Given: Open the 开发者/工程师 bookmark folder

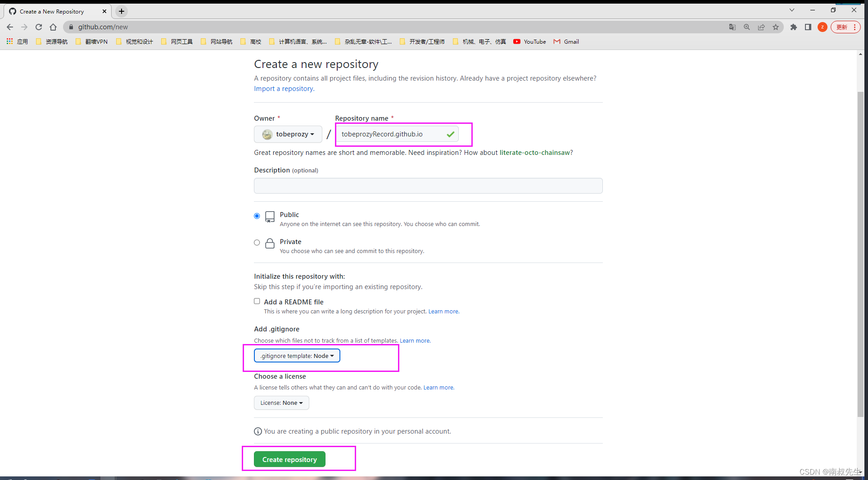Looking at the screenshot, I should (x=422, y=41).
